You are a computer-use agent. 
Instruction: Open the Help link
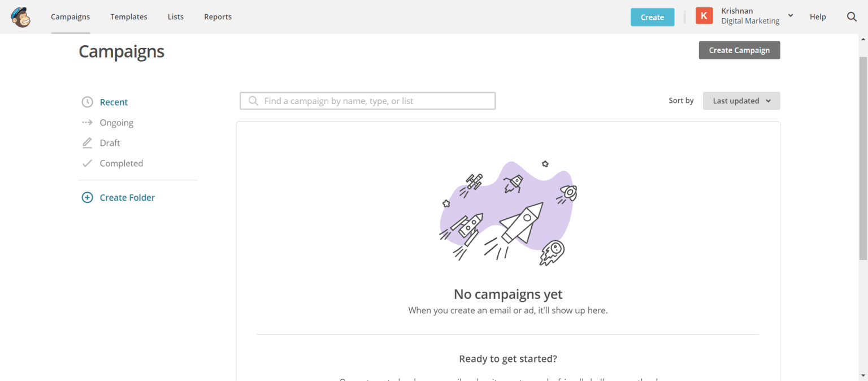[x=818, y=17]
